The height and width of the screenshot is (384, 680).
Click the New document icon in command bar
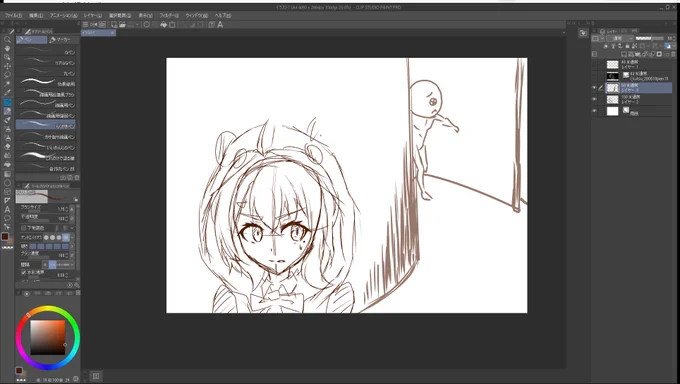(114, 25)
